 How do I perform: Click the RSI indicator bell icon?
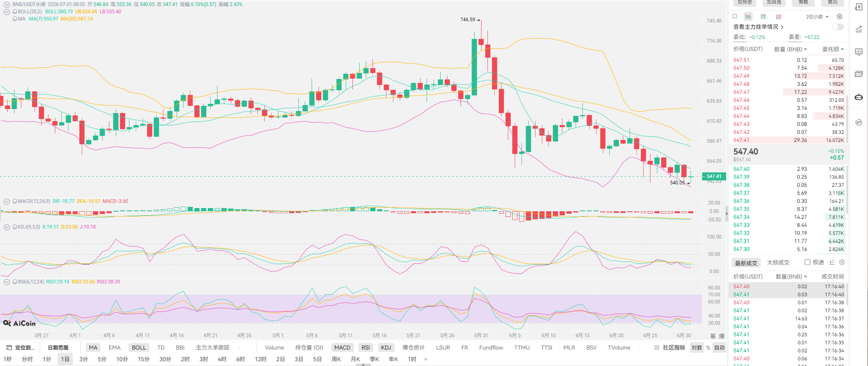point(15,282)
